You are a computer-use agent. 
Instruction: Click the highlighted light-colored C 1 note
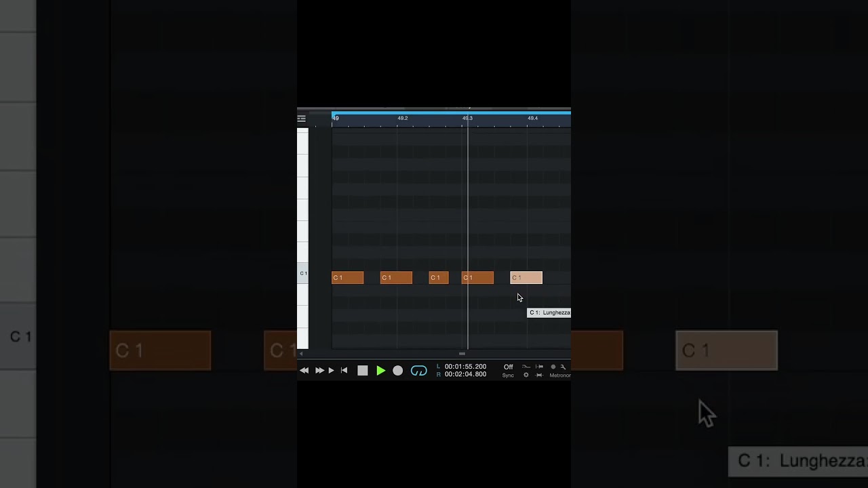pos(526,278)
